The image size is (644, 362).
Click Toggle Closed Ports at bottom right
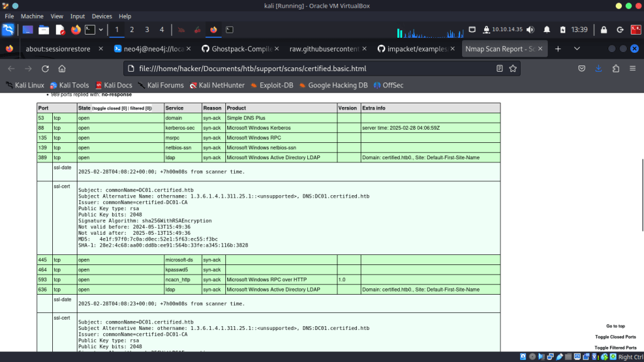(x=615, y=337)
